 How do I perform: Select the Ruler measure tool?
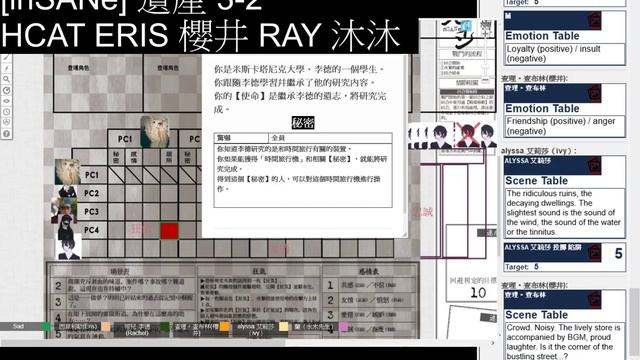point(6,90)
